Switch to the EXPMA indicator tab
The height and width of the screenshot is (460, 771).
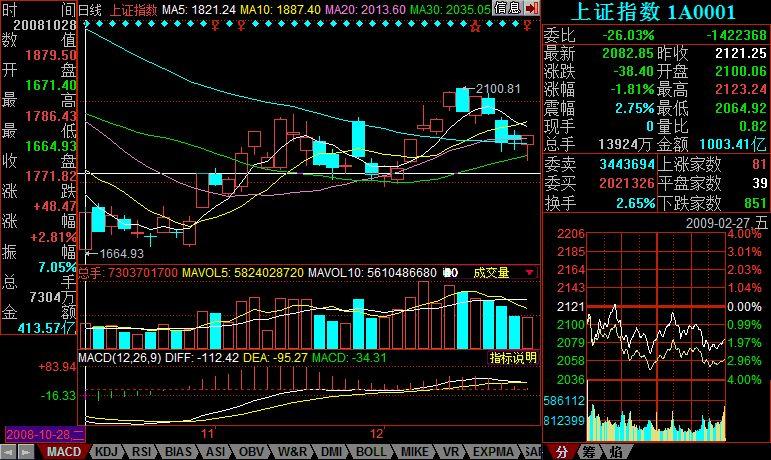click(493, 452)
